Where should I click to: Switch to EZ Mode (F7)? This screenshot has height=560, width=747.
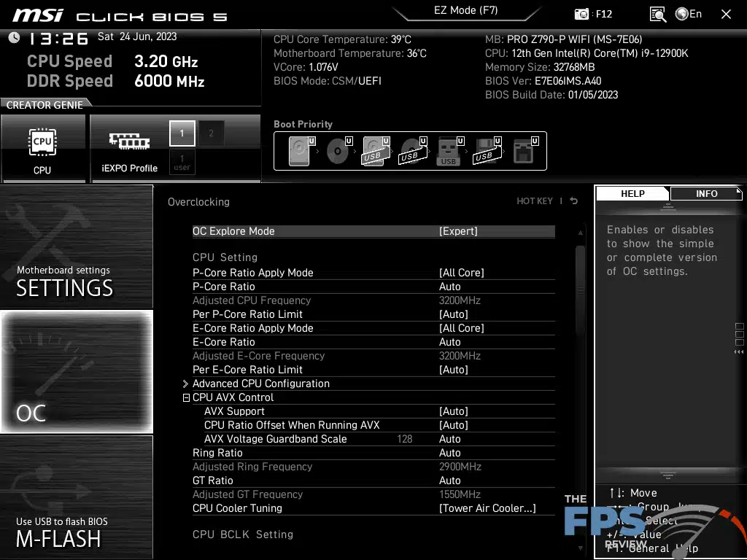pos(466,10)
